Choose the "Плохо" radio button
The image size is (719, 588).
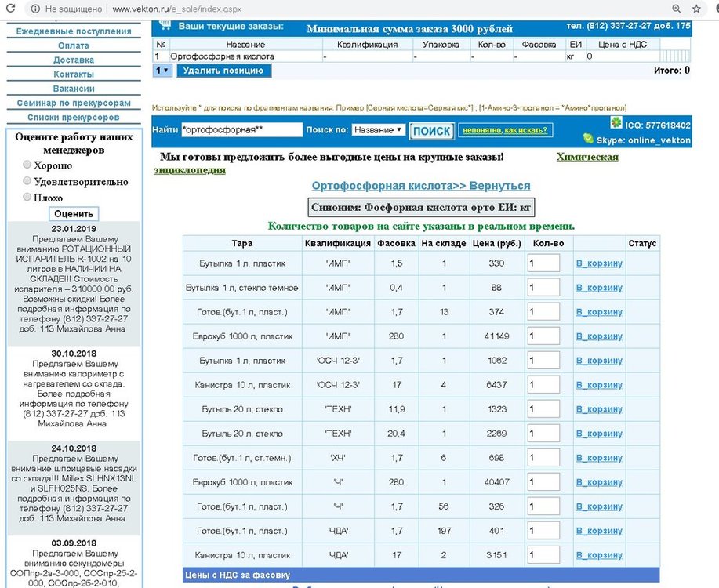27,198
